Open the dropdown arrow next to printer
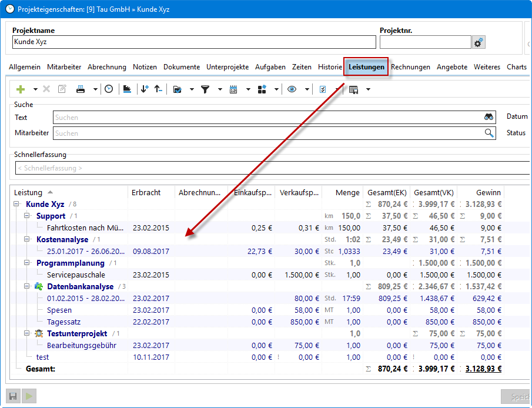Screen dimensions: 532x408 95,89
